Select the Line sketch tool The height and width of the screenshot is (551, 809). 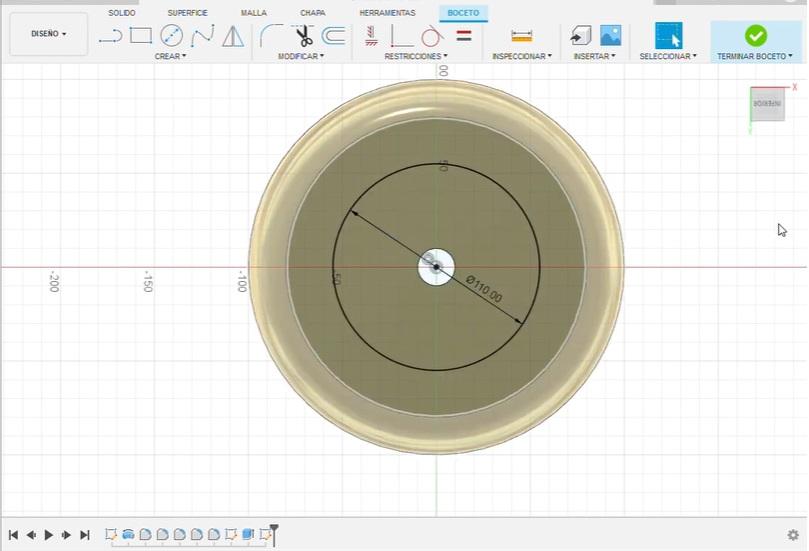(x=110, y=36)
